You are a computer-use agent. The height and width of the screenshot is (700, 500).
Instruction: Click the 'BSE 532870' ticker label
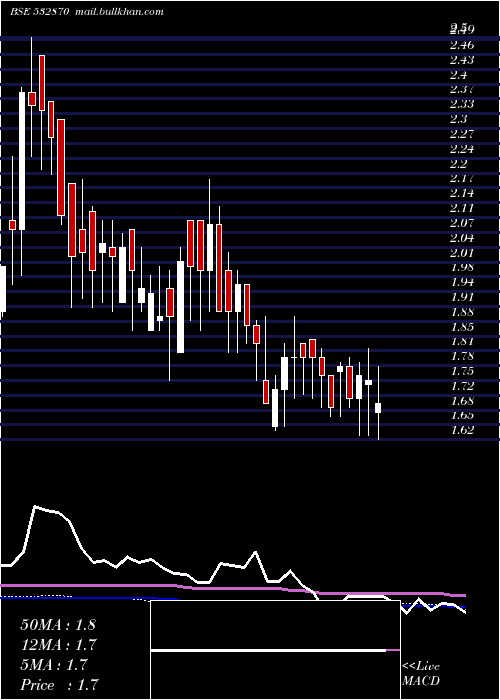pos(39,12)
